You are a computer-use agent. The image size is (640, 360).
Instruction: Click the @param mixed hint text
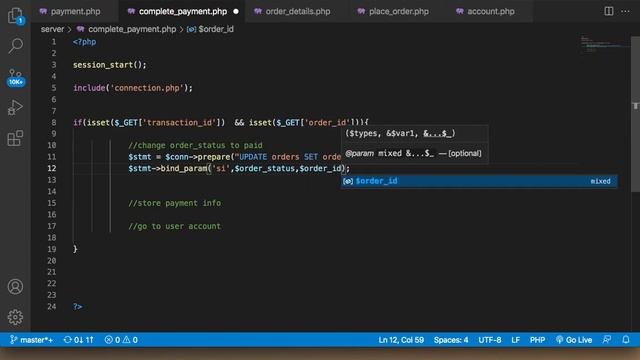(x=413, y=153)
